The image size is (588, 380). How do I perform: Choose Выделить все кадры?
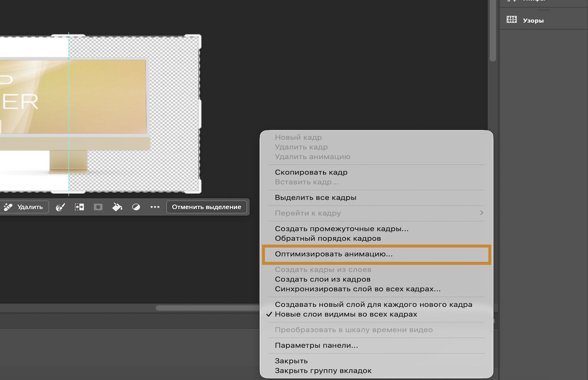[x=376, y=198]
